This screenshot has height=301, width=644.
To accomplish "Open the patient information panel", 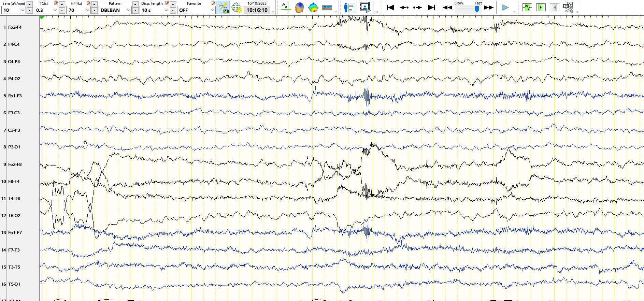I will coord(349,7).
